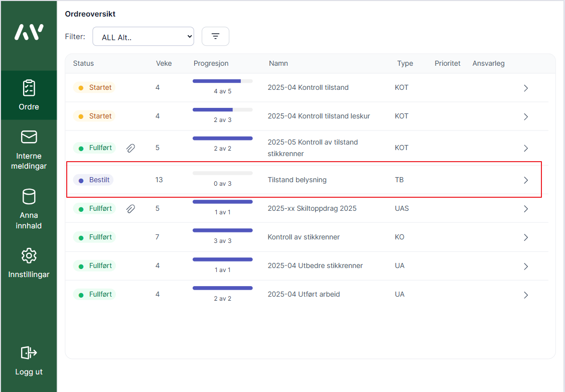Click the Logg ut door icon

29,353
